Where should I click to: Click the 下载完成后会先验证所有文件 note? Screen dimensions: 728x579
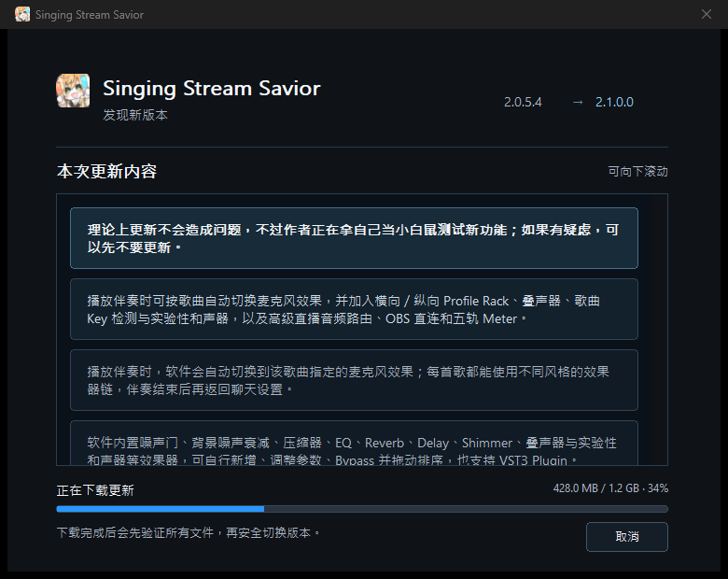[189, 532]
